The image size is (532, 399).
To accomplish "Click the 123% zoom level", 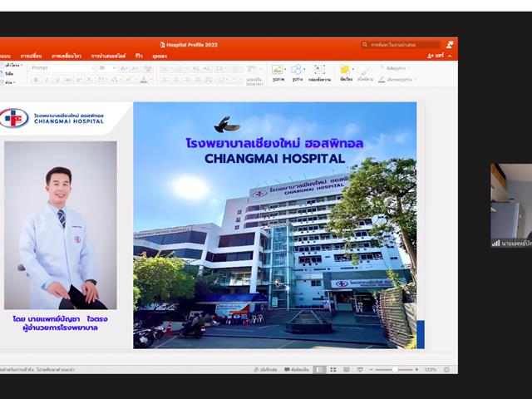I will point(431,369).
